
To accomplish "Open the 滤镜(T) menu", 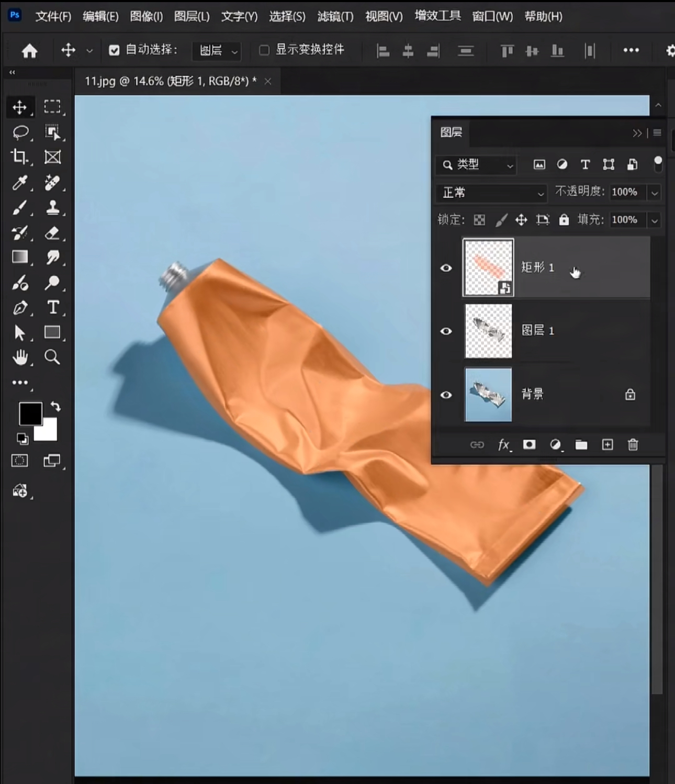I will [x=335, y=17].
